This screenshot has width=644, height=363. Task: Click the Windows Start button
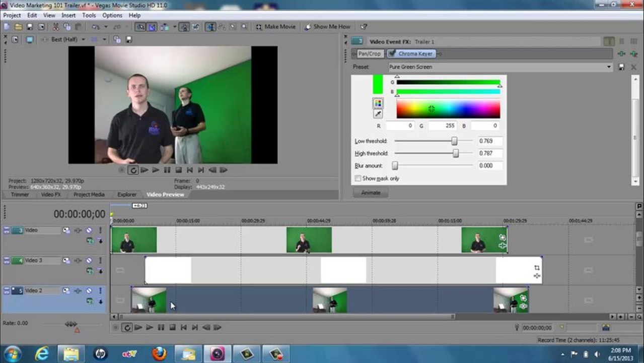tap(12, 353)
